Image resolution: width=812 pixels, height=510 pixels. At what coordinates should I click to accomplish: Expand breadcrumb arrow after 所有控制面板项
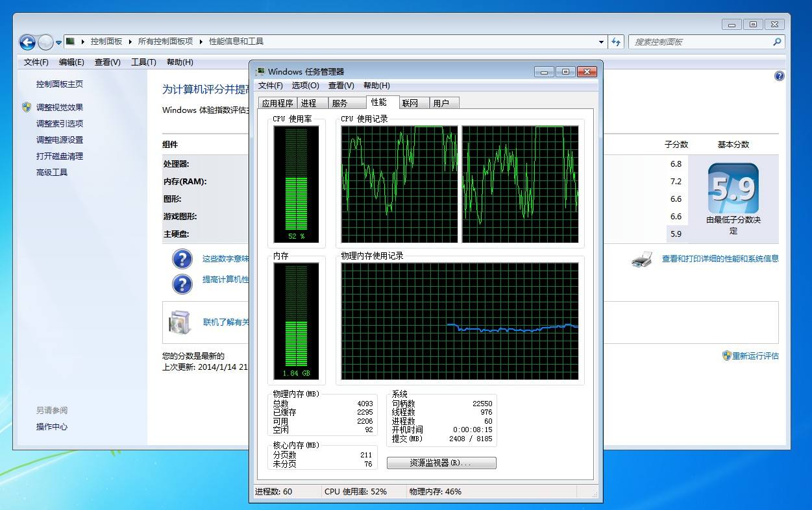201,42
